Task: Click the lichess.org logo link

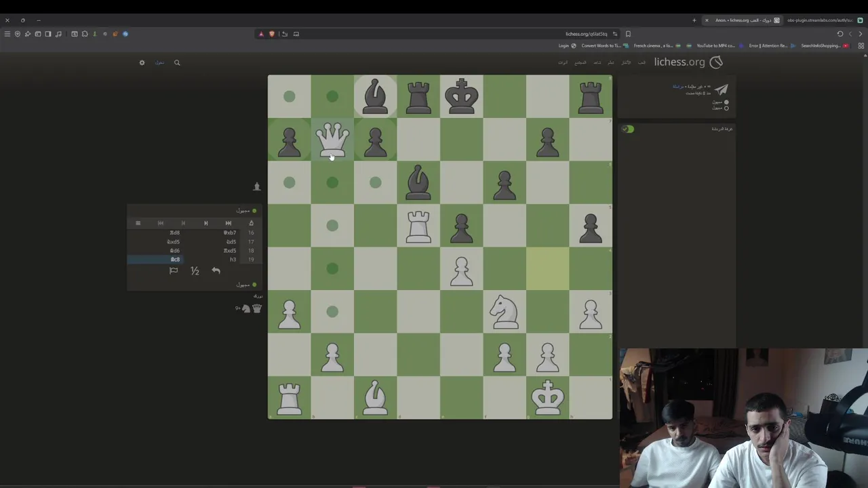Action: pyautogui.click(x=679, y=62)
